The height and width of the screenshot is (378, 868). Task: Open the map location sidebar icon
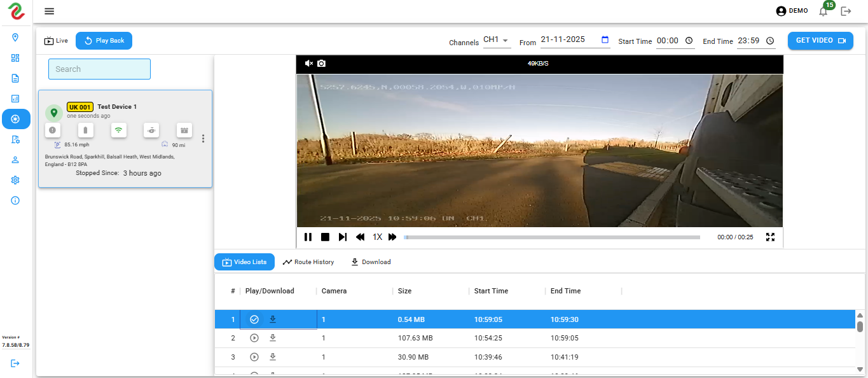pos(15,38)
